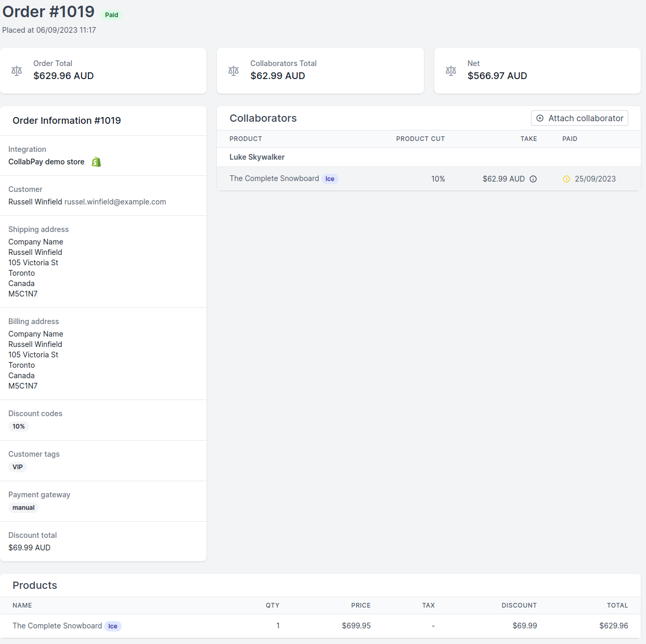Click the Order Information #1019 heading
Screen dimensions: 646x644
[x=67, y=121]
